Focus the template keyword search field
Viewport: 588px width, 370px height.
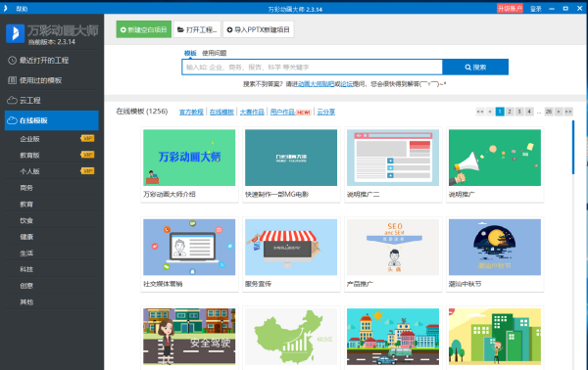[312, 68]
